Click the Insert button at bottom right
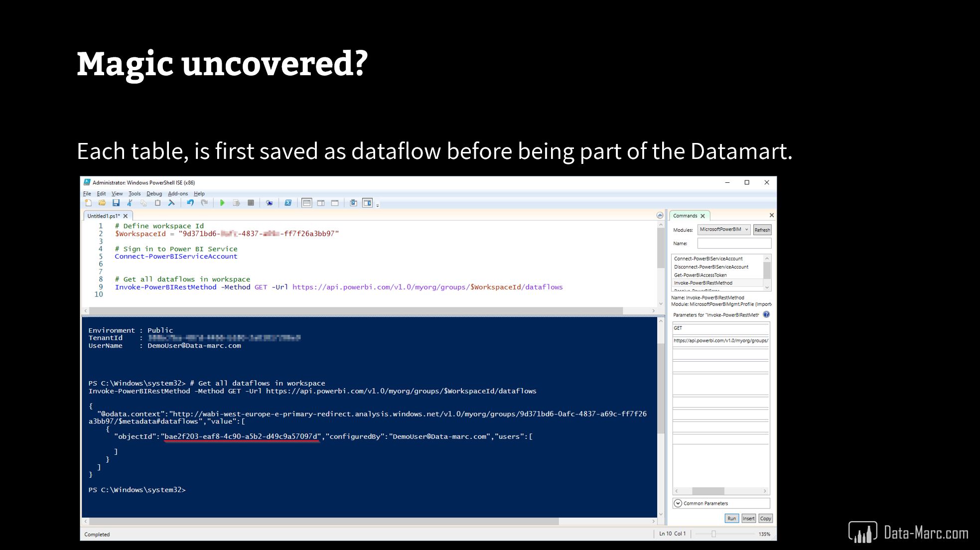 tap(748, 518)
